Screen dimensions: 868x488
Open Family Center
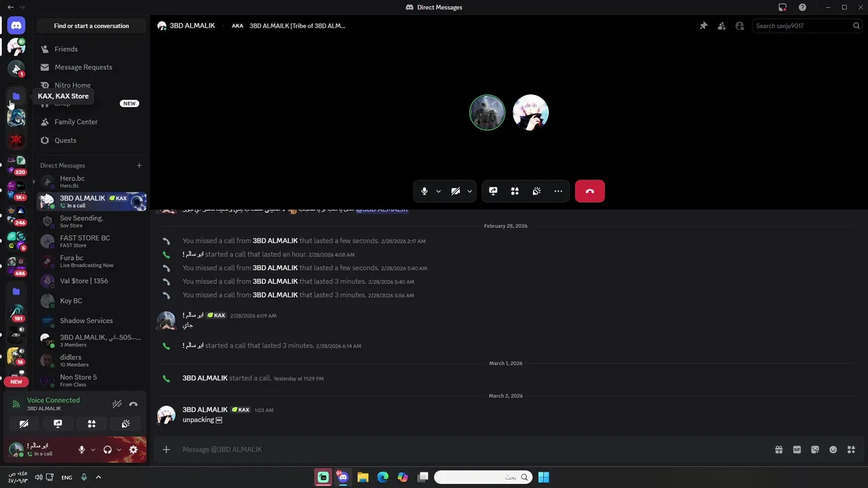pos(92,122)
